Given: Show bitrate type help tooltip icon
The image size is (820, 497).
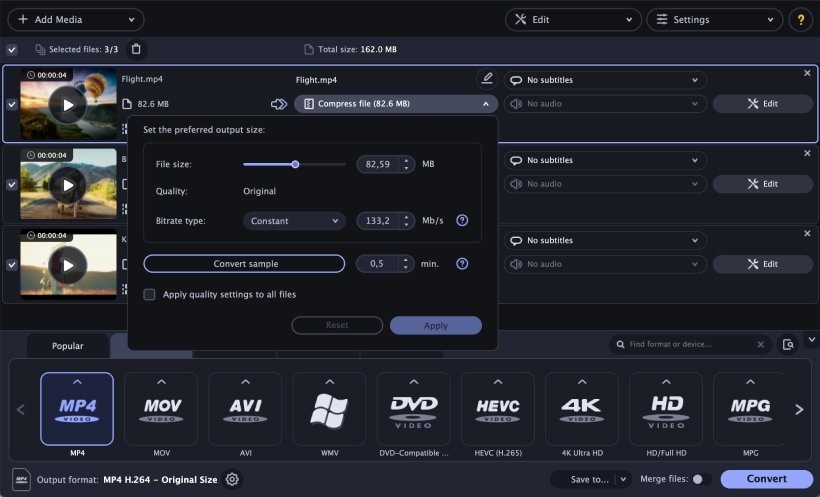Looking at the screenshot, I should (x=462, y=220).
